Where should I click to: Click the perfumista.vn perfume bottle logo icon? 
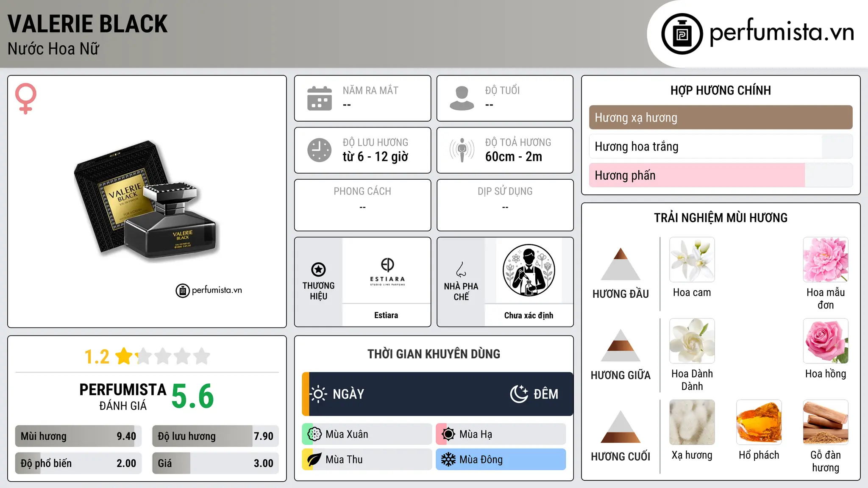pyautogui.click(x=682, y=34)
